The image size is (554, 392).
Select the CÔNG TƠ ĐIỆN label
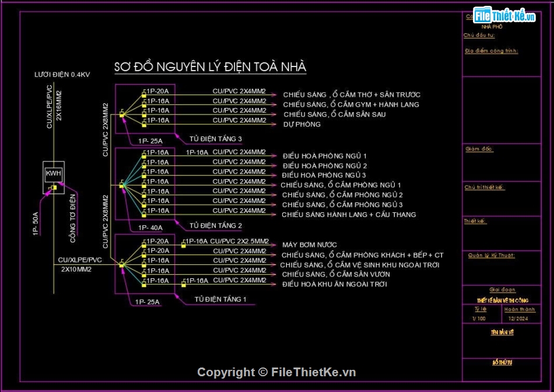click(73, 218)
